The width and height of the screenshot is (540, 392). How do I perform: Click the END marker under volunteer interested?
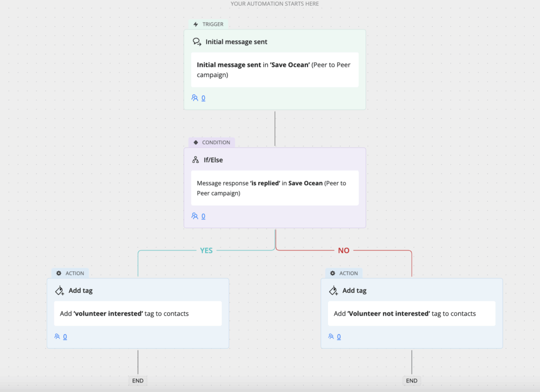click(x=138, y=380)
